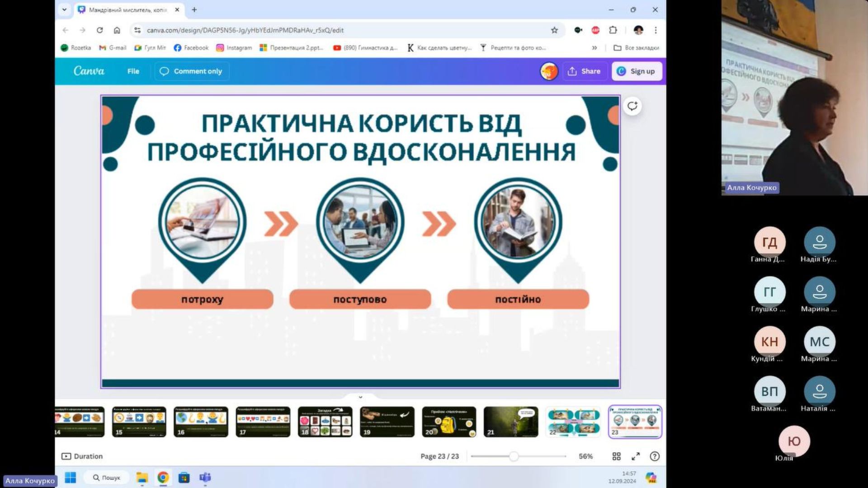Open the File menu
Image resolution: width=868 pixels, height=488 pixels.
(x=133, y=71)
